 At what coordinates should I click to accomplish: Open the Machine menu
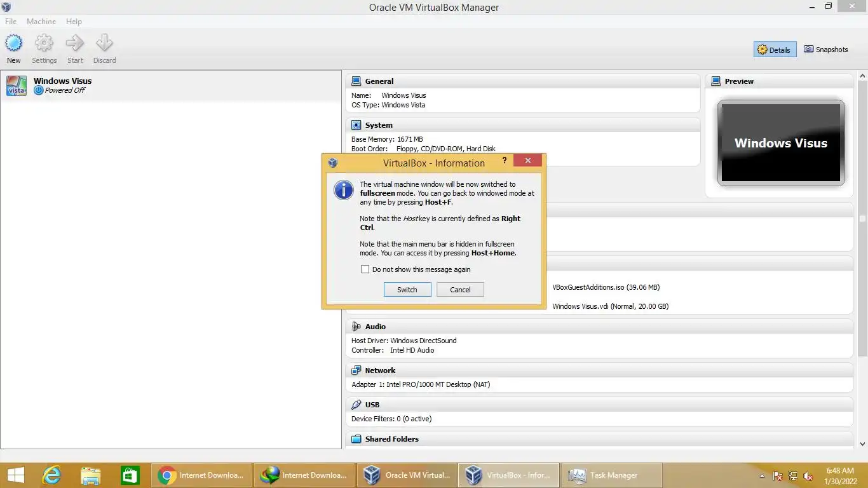coord(41,22)
